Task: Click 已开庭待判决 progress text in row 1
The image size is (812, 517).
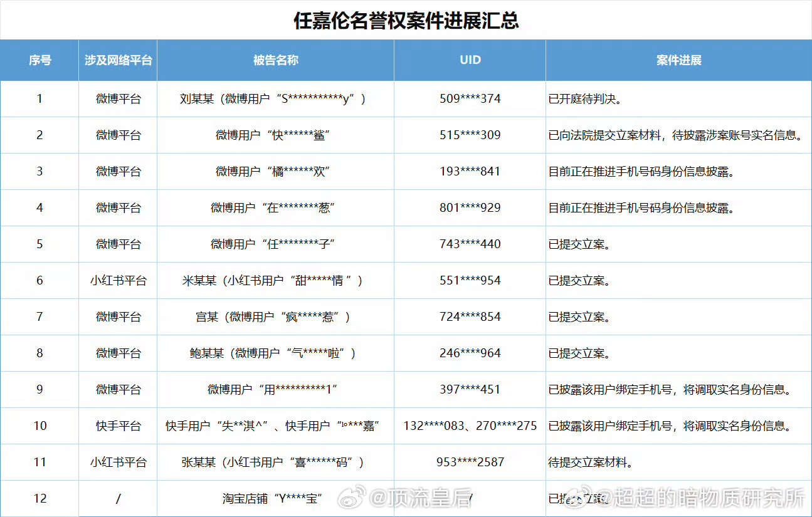Action: [x=583, y=98]
